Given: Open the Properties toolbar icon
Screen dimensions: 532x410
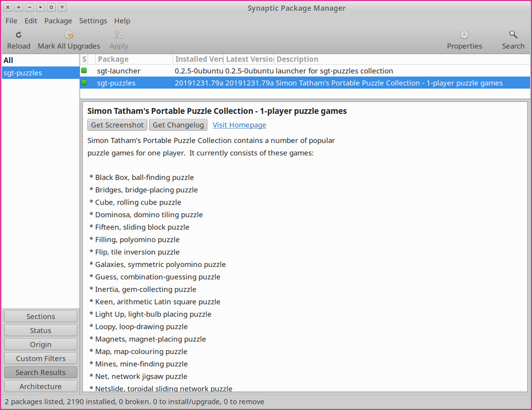Looking at the screenshot, I should [464, 35].
